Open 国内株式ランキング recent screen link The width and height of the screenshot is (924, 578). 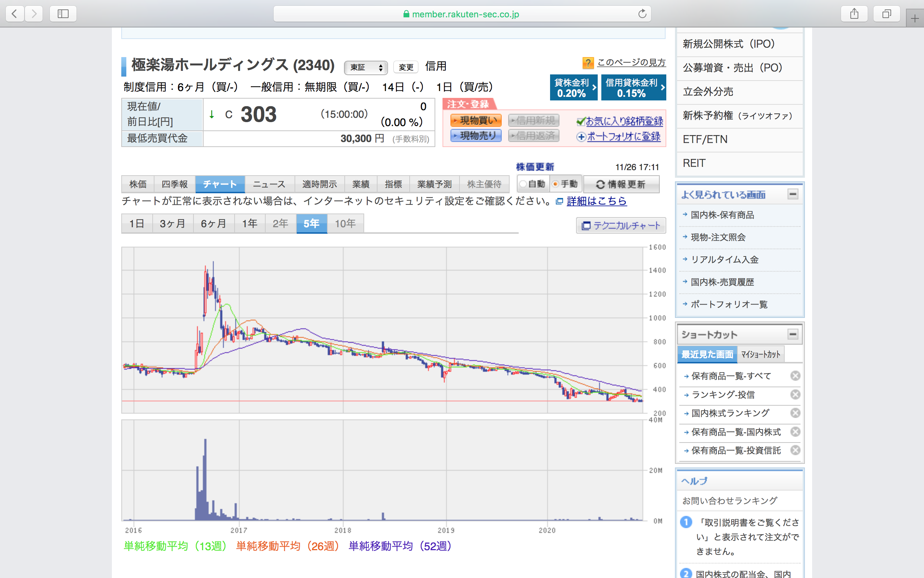pyautogui.click(x=731, y=413)
